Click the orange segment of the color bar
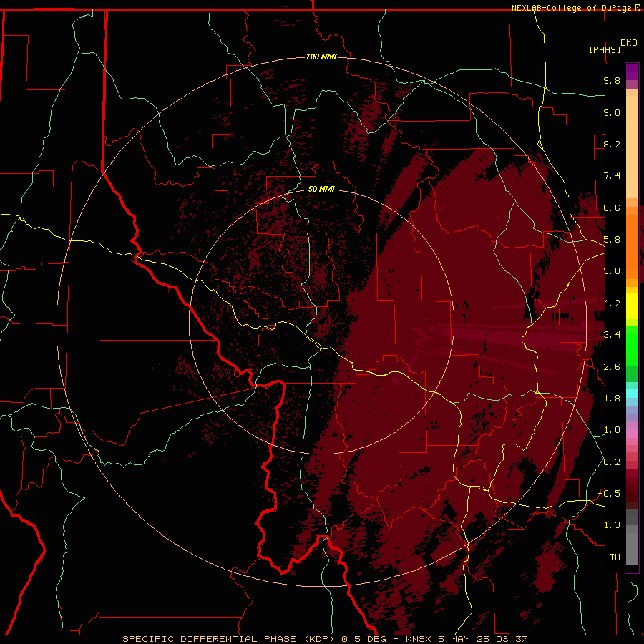The image size is (644, 644). point(632,246)
